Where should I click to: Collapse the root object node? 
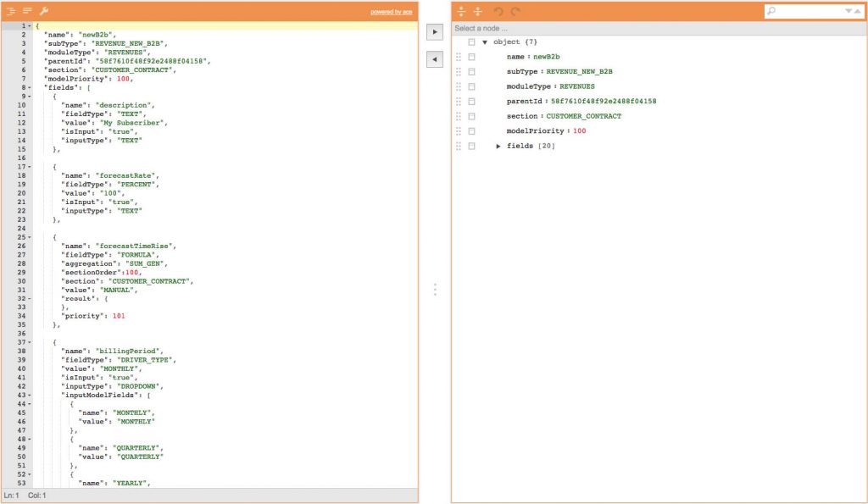485,42
